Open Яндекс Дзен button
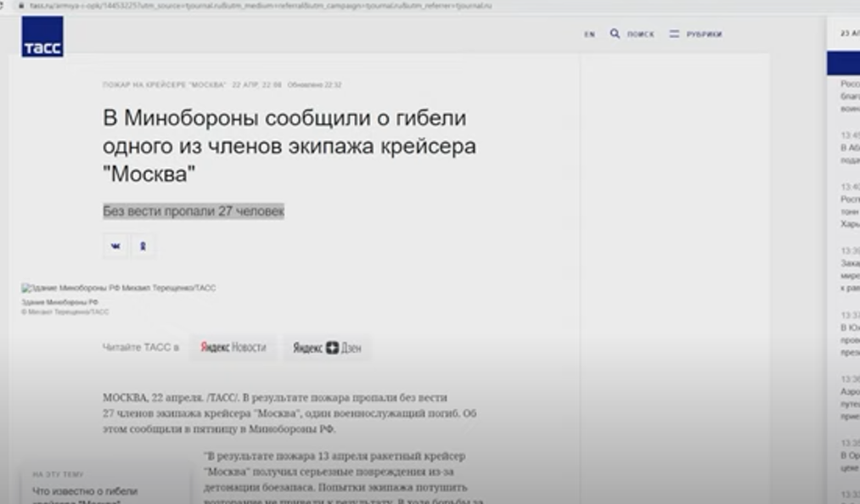 pos(327,348)
